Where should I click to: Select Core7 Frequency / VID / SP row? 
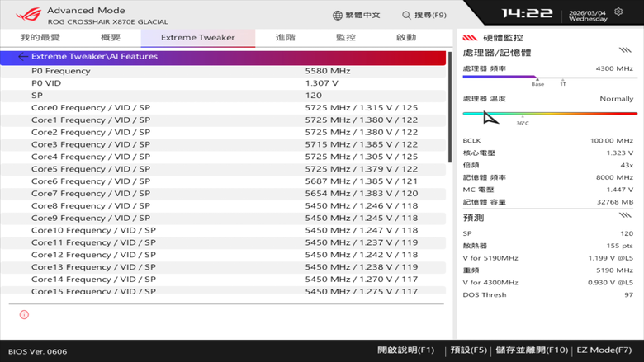(x=223, y=194)
